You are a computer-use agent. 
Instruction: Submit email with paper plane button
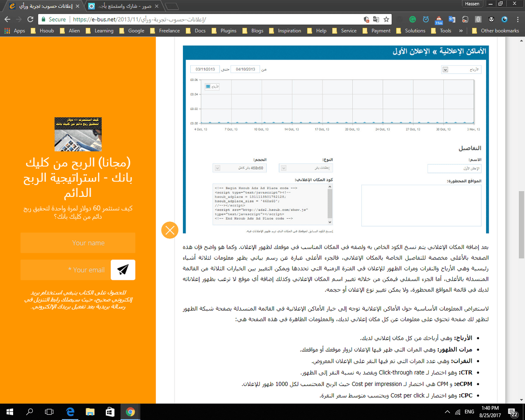[123, 270]
